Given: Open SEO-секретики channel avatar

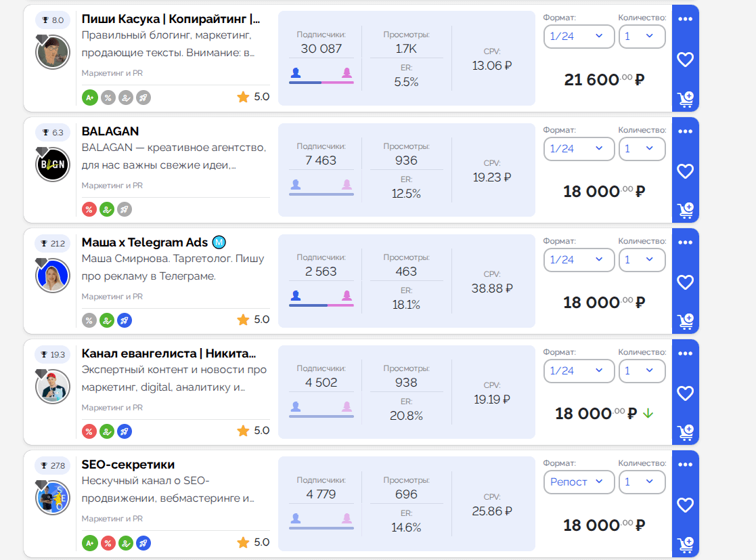Looking at the screenshot, I should point(53,497).
